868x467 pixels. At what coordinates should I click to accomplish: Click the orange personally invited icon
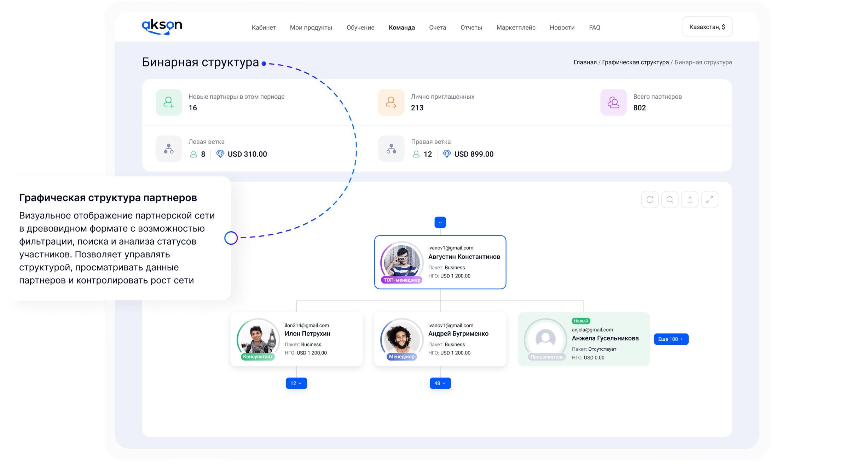click(x=391, y=103)
